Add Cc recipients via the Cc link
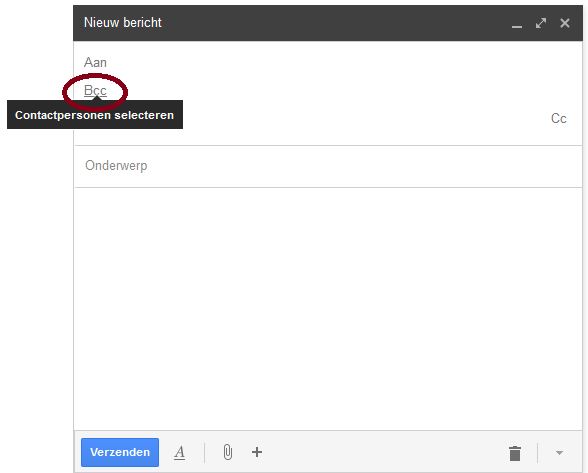The image size is (588, 473). pyautogui.click(x=558, y=119)
